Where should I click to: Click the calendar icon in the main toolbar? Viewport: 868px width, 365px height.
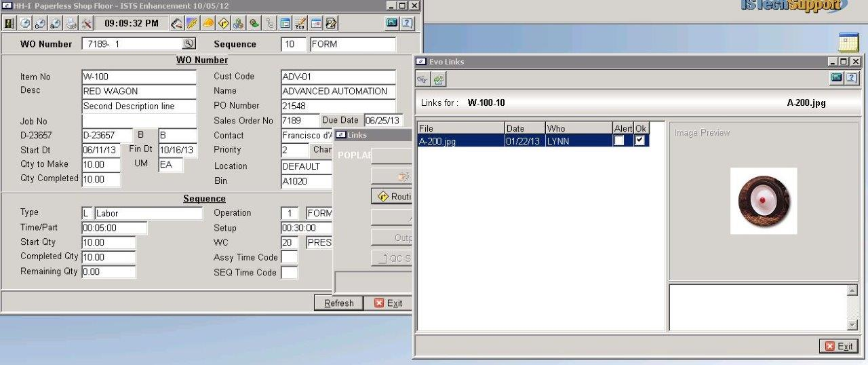(x=316, y=23)
